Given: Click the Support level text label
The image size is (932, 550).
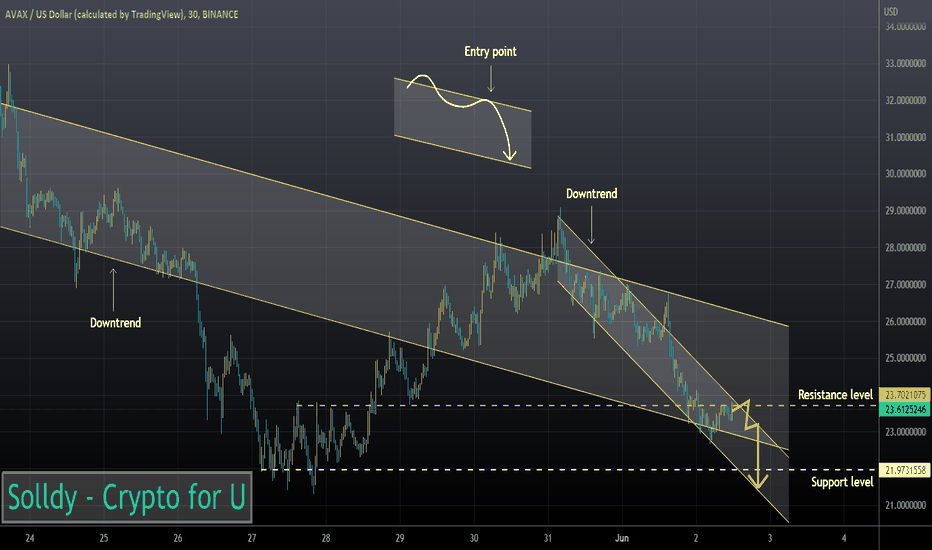Looking at the screenshot, I should (842, 482).
